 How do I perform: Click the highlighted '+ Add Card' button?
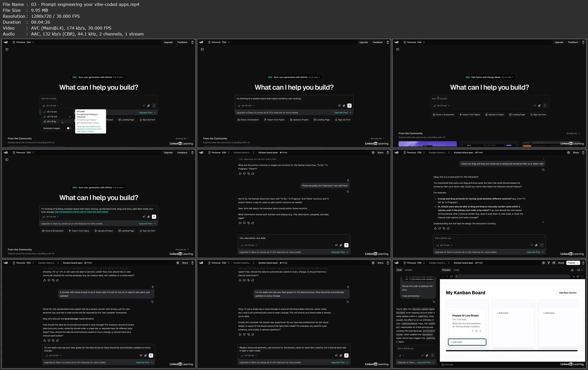tap(467, 342)
